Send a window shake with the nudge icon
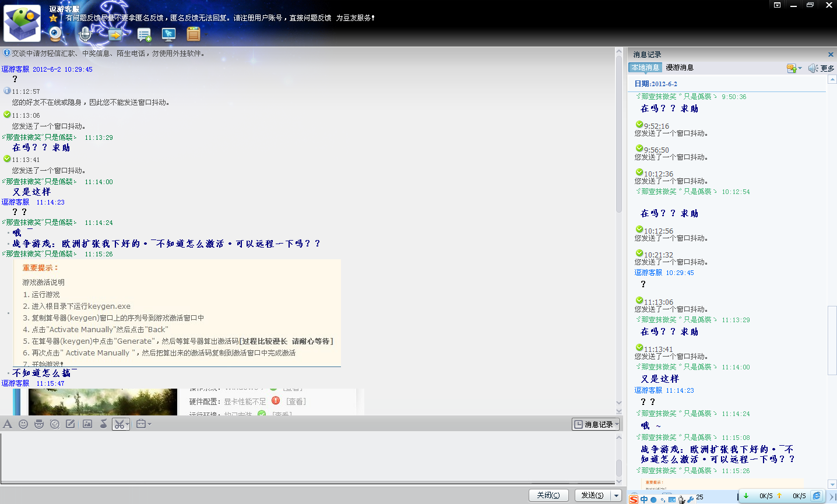 coord(55,424)
